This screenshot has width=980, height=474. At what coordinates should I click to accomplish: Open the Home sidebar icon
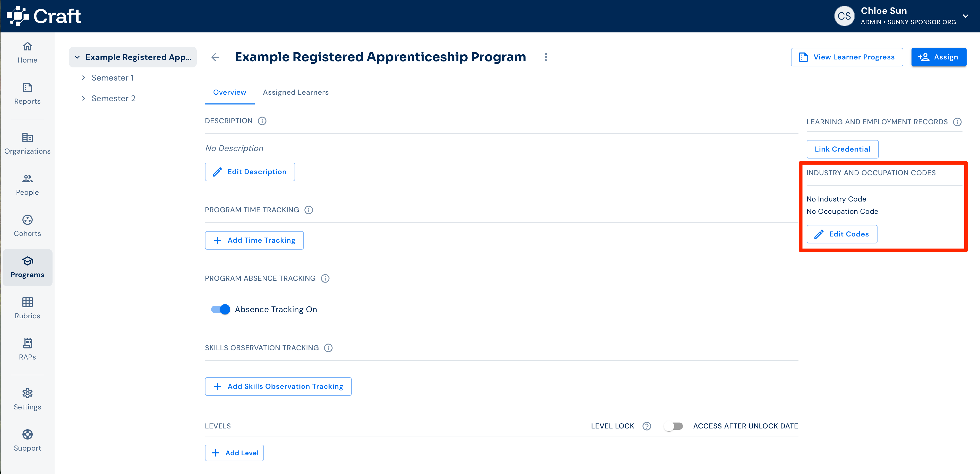(x=27, y=46)
